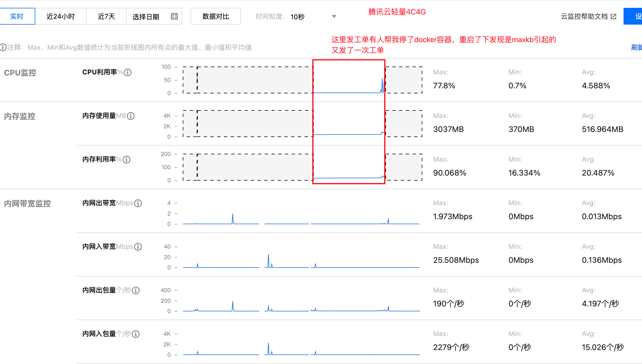Click info icon beside 内存利用率
Viewport: 642px width, 364px height.
126,160
